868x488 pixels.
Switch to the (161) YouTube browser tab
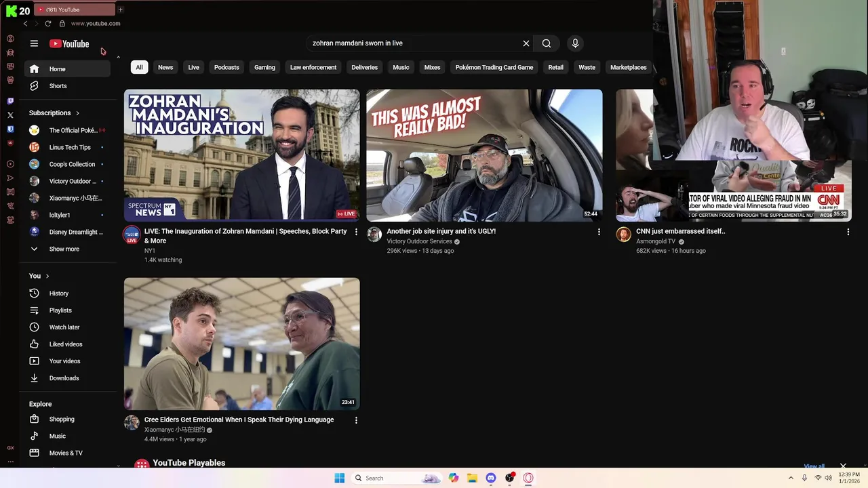(x=75, y=9)
